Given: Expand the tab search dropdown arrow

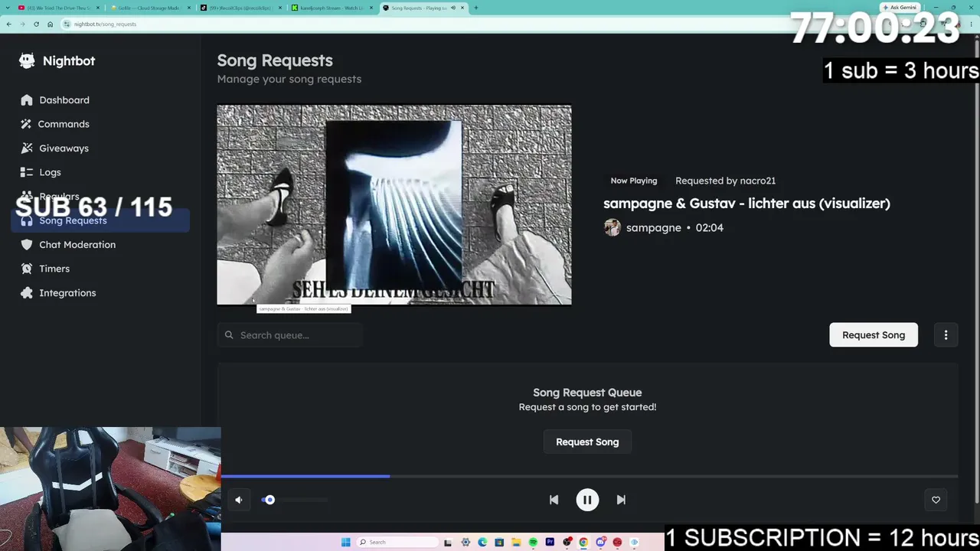Looking at the screenshot, I should (x=8, y=8).
